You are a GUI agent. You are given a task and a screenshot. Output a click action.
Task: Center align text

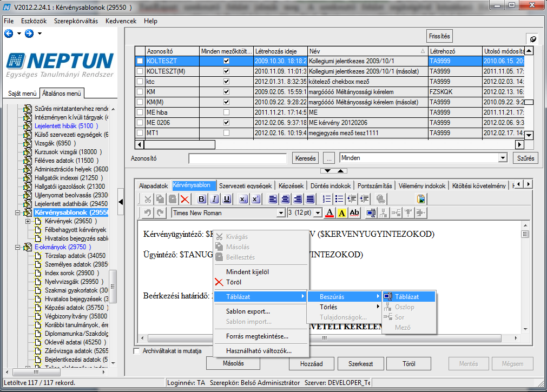pyautogui.click(x=285, y=199)
